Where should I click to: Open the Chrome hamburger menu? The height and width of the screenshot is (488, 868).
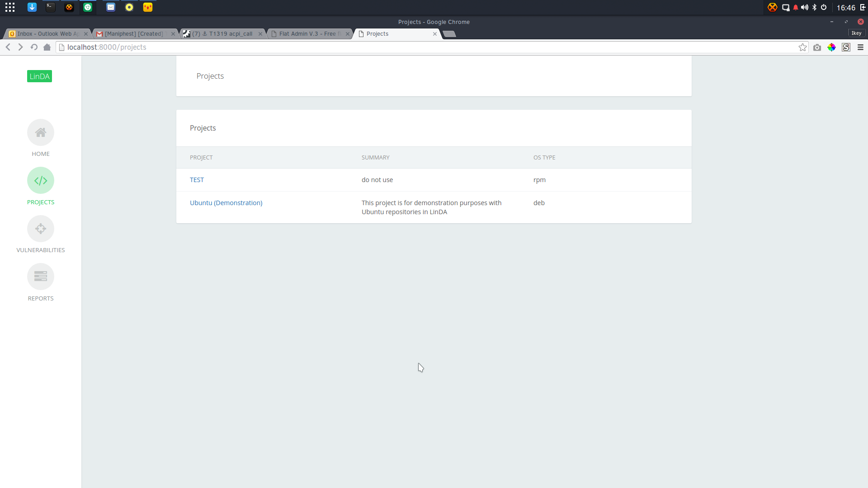(x=860, y=47)
